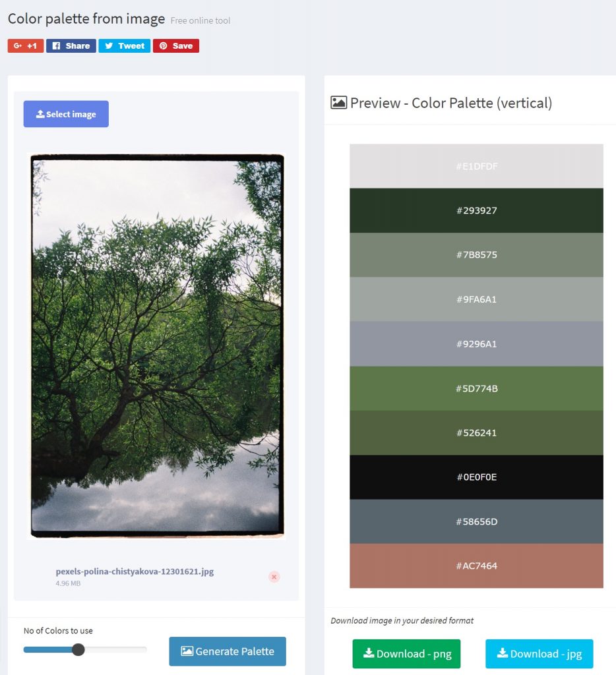Click the pexels-polina-chistyakova file name
616x675 pixels.
click(x=135, y=572)
